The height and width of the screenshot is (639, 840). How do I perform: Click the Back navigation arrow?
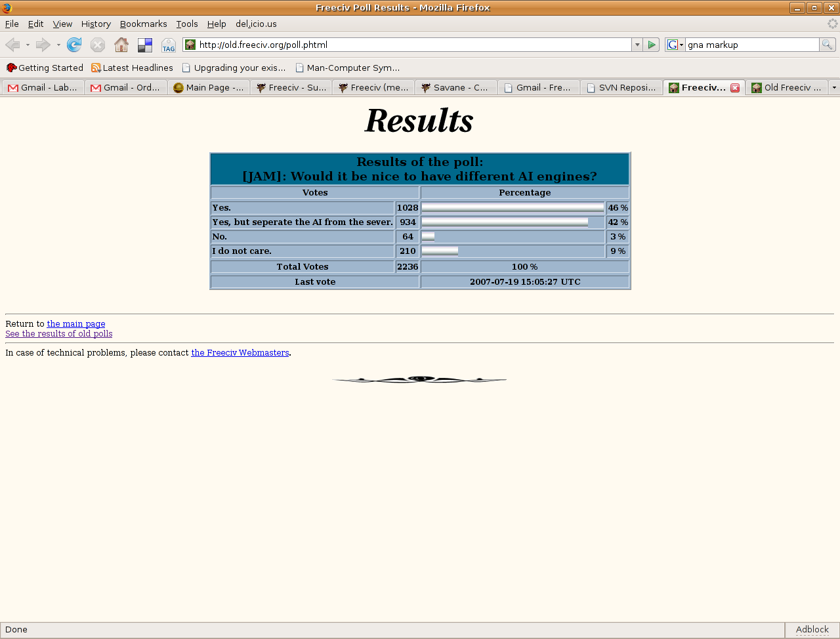[12, 45]
